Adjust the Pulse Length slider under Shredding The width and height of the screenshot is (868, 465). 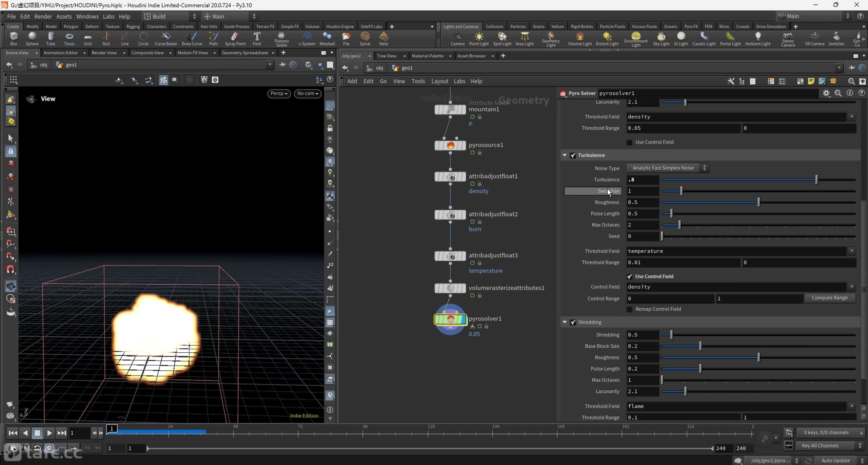[758, 369]
